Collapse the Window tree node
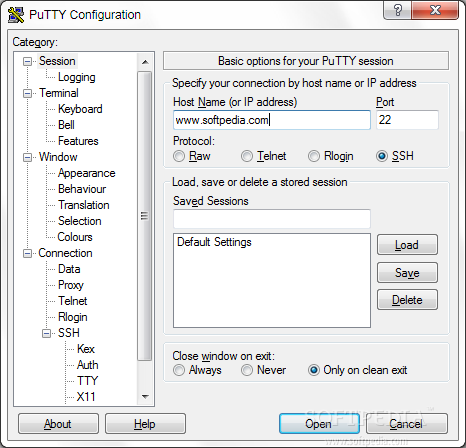The height and width of the screenshot is (448, 466). click(27, 157)
